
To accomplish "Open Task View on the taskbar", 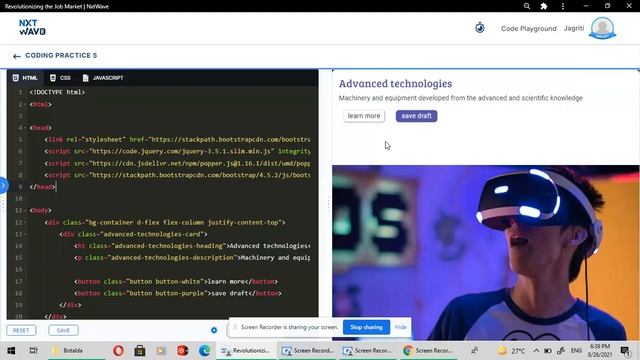I will (33, 351).
